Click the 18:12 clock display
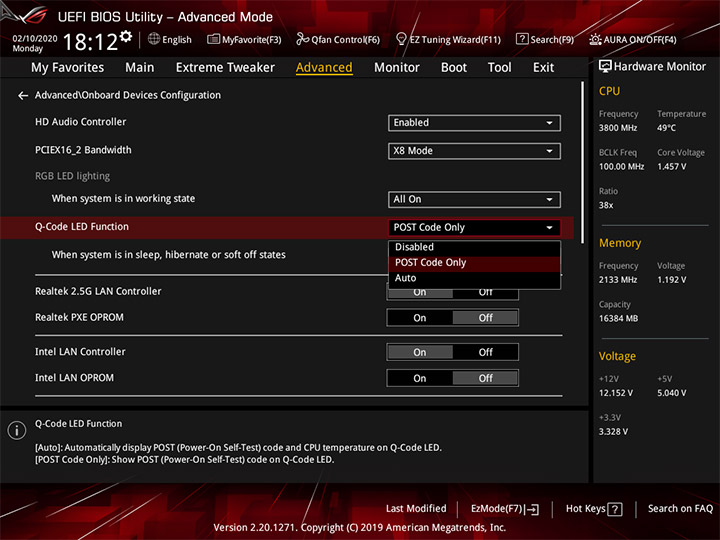Viewport: 720px width, 540px height. point(91,42)
